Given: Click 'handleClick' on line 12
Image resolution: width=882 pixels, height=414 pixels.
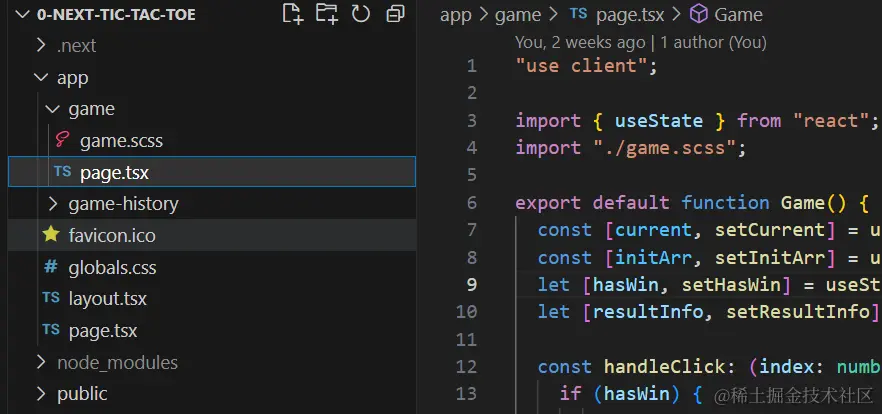Looking at the screenshot, I should 664,367.
